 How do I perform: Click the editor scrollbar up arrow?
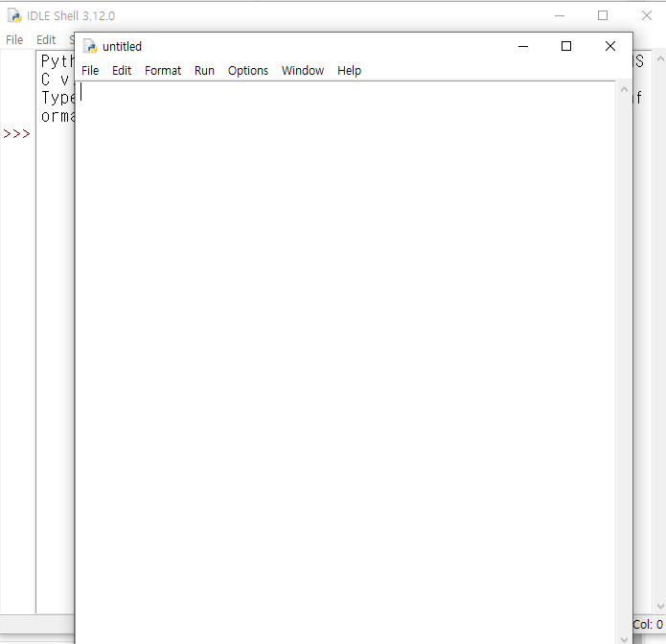(x=624, y=90)
